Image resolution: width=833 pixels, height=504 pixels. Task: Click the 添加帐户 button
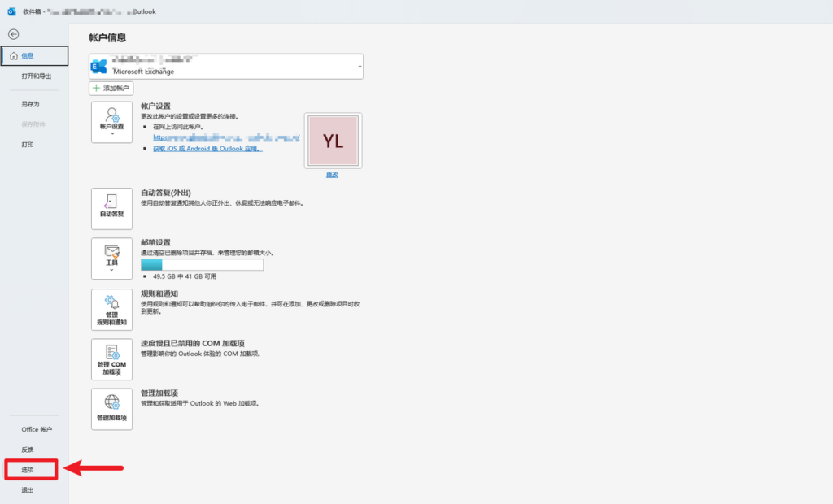coord(111,88)
